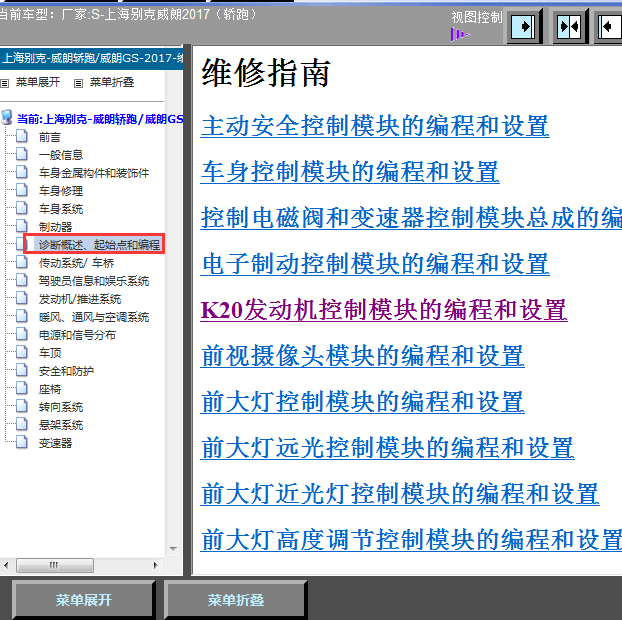Click the right-arrow view control button
This screenshot has height=620, width=622.
point(524,27)
